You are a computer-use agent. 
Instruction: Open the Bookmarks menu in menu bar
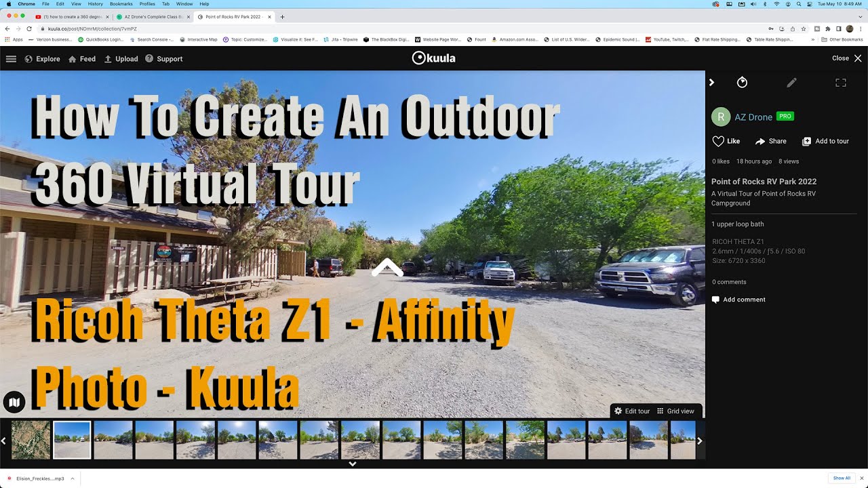(121, 4)
